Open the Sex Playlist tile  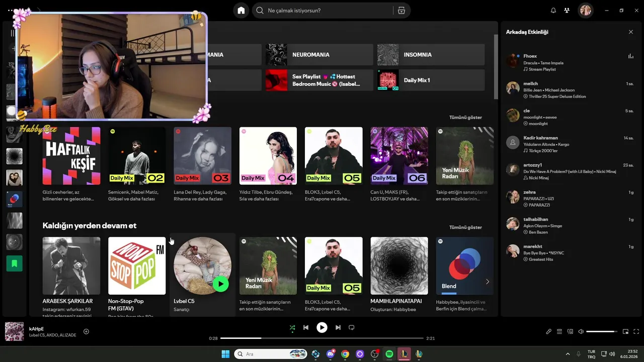tap(319, 80)
